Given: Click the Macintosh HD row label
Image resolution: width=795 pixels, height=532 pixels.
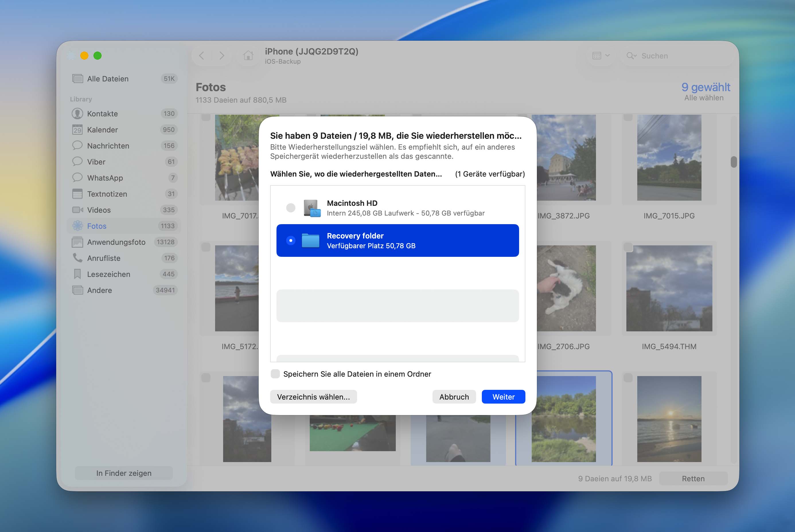Looking at the screenshot, I should (x=352, y=203).
